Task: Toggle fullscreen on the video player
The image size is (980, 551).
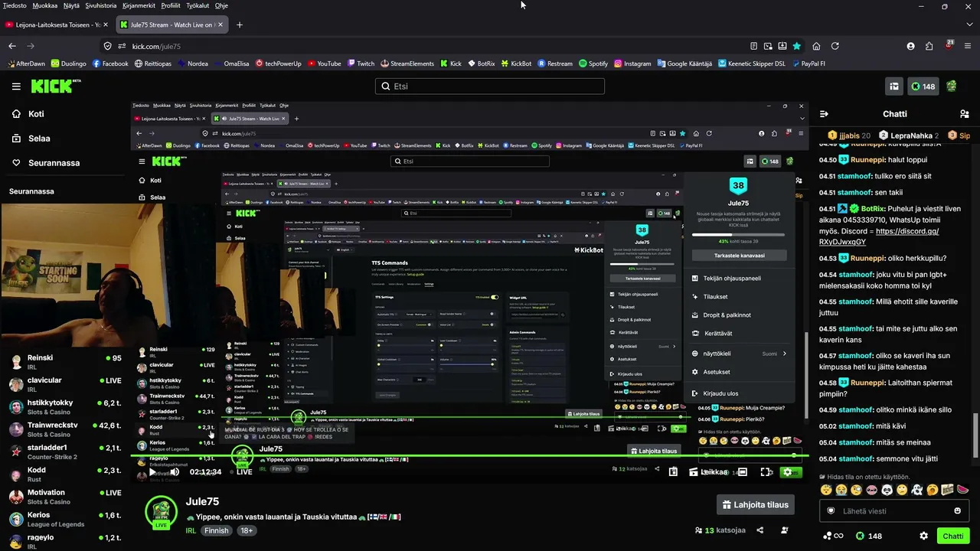Action: [x=766, y=472]
